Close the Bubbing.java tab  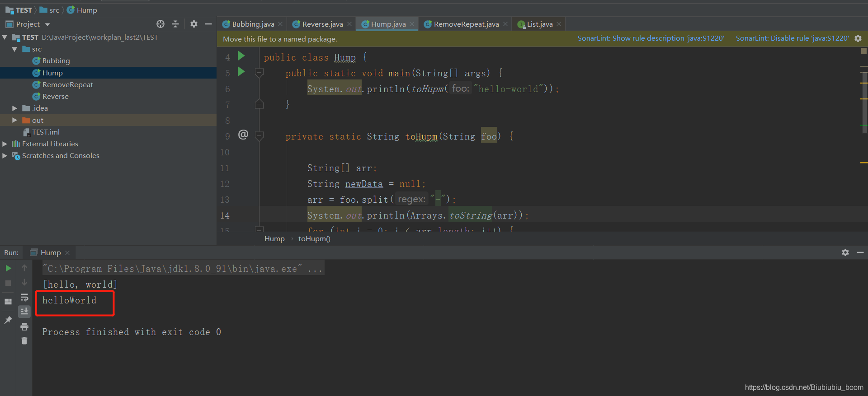280,24
